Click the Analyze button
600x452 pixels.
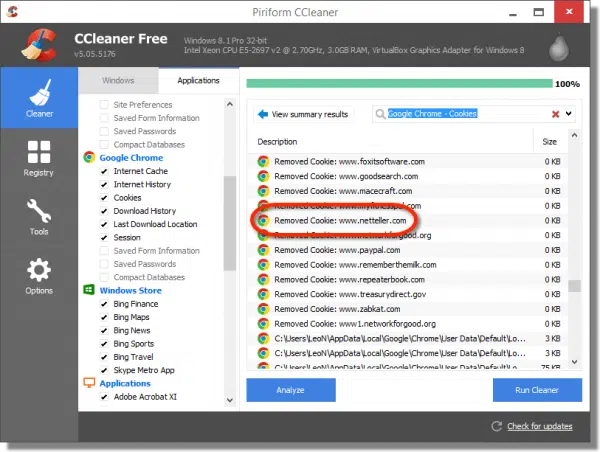(291, 390)
